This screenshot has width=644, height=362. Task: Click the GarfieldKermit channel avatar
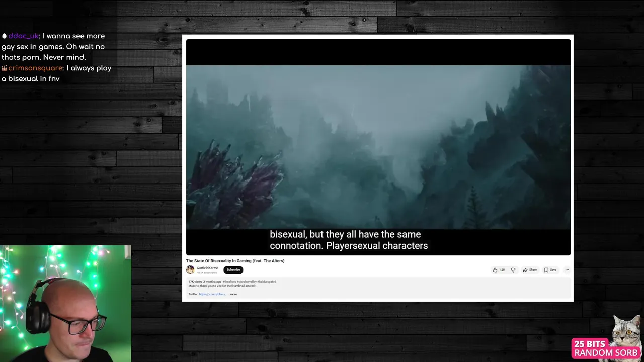[190, 269]
